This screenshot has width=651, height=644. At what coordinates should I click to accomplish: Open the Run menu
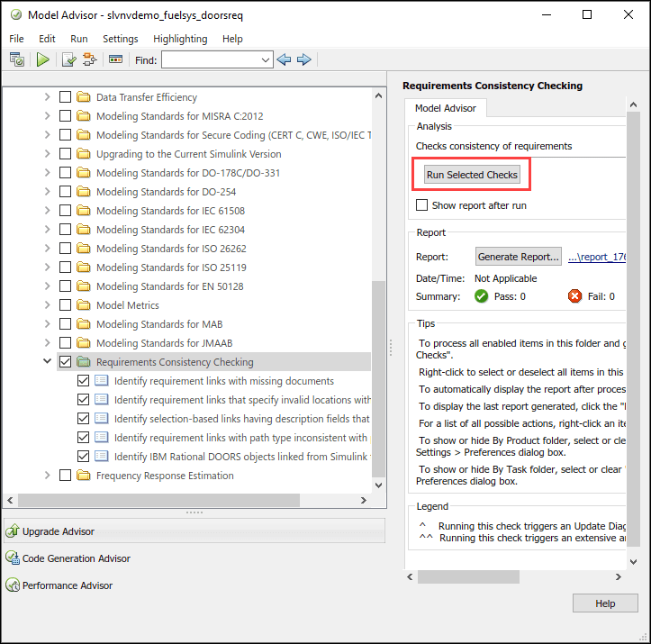pos(79,39)
